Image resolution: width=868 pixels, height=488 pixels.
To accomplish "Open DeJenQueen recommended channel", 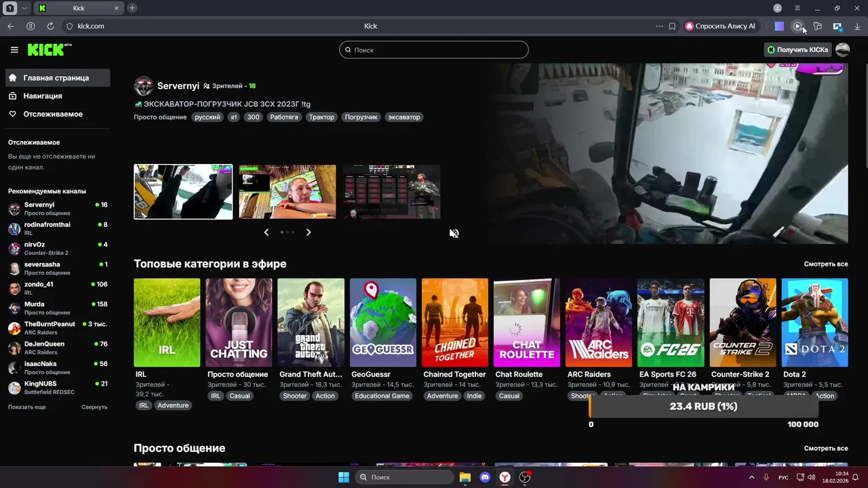I will coord(58,348).
